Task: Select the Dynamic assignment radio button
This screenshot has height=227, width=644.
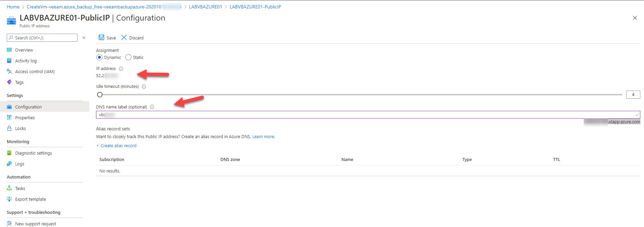Action: (x=99, y=58)
